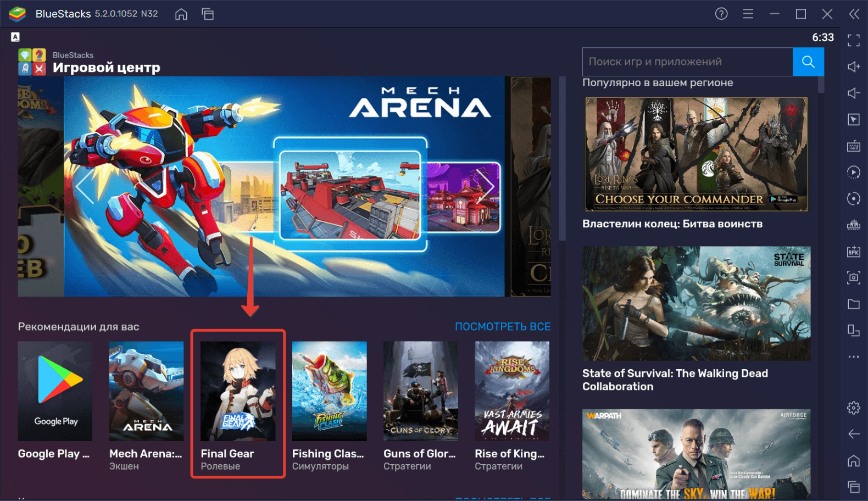The height and width of the screenshot is (501, 868).
Task: Rotate screen using sidebar device icon
Action: point(854,330)
